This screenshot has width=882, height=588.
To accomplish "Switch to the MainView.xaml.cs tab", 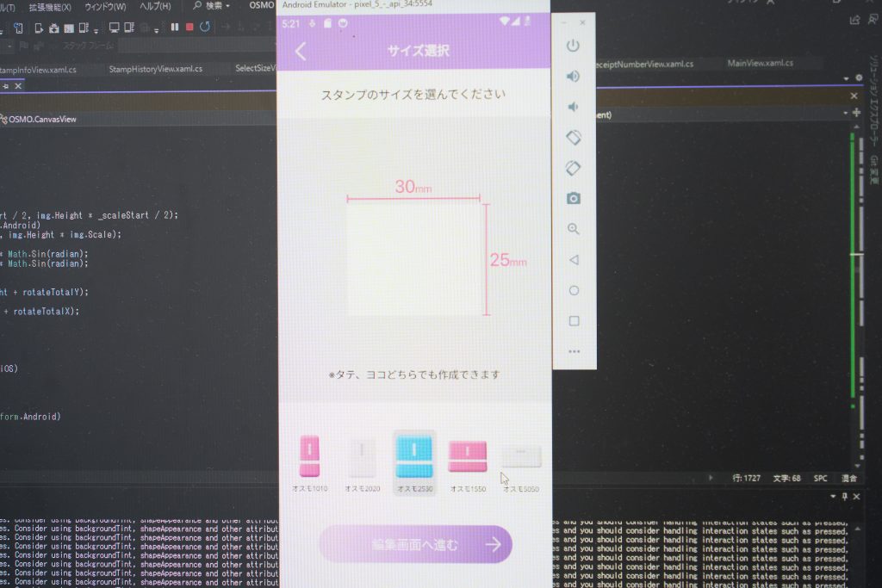I will pyautogui.click(x=760, y=63).
